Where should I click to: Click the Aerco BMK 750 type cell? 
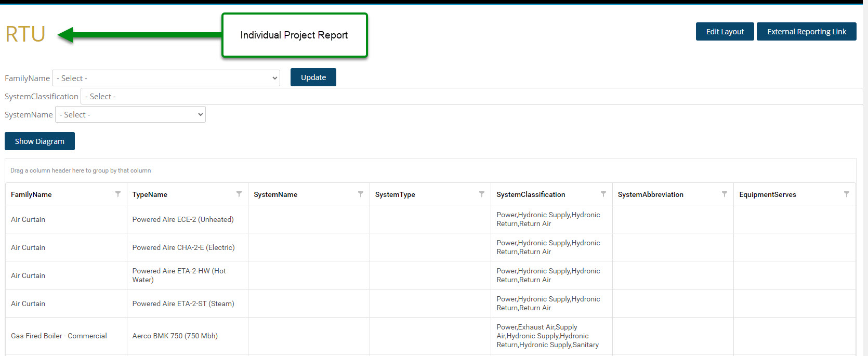click(175, 336)
